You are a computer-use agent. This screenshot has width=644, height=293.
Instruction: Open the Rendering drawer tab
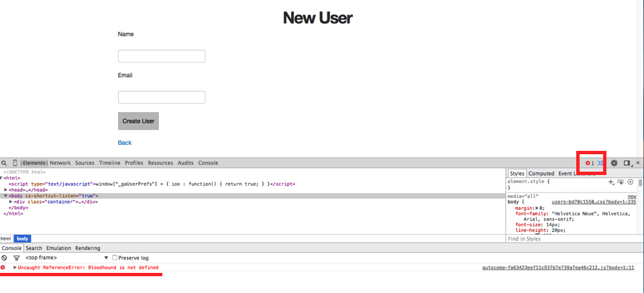87,248
